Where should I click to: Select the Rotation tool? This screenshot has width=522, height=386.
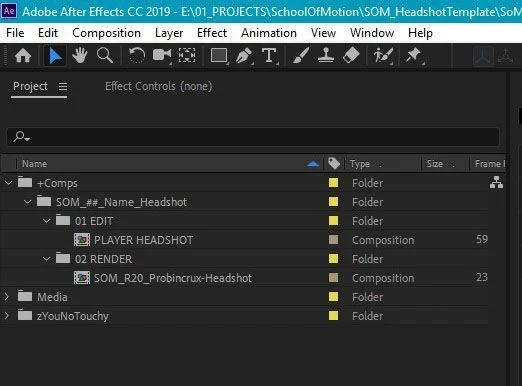tap(137, 56)
